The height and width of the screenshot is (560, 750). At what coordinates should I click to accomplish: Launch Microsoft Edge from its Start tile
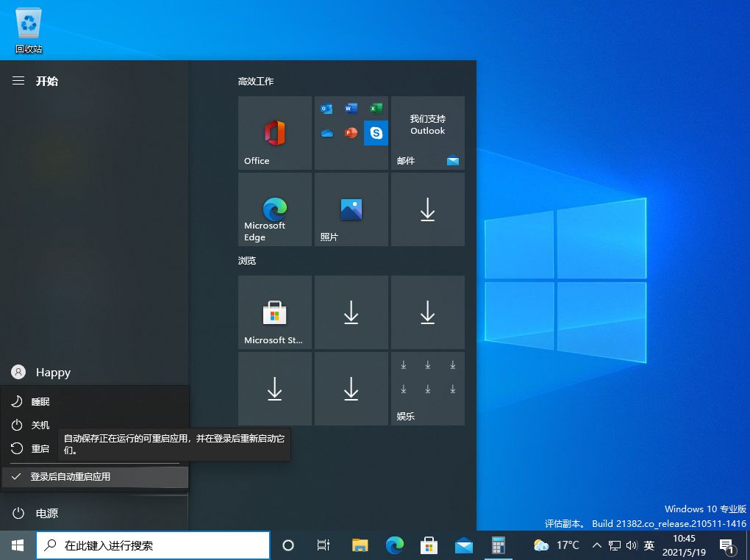[274, 209]
